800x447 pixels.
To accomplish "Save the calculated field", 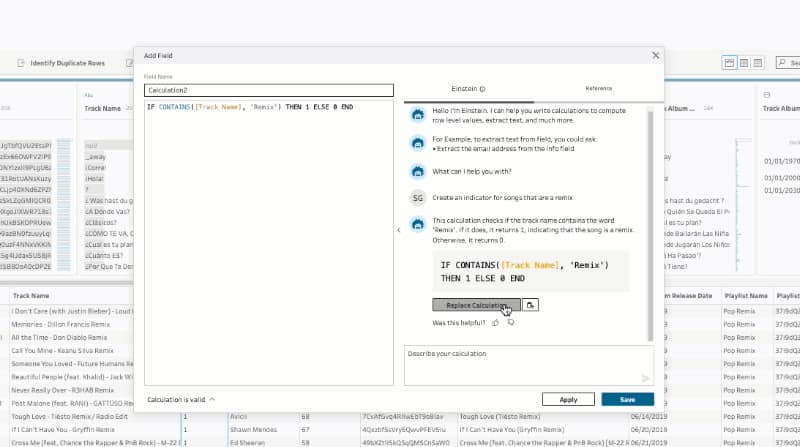I will (627, 399).
